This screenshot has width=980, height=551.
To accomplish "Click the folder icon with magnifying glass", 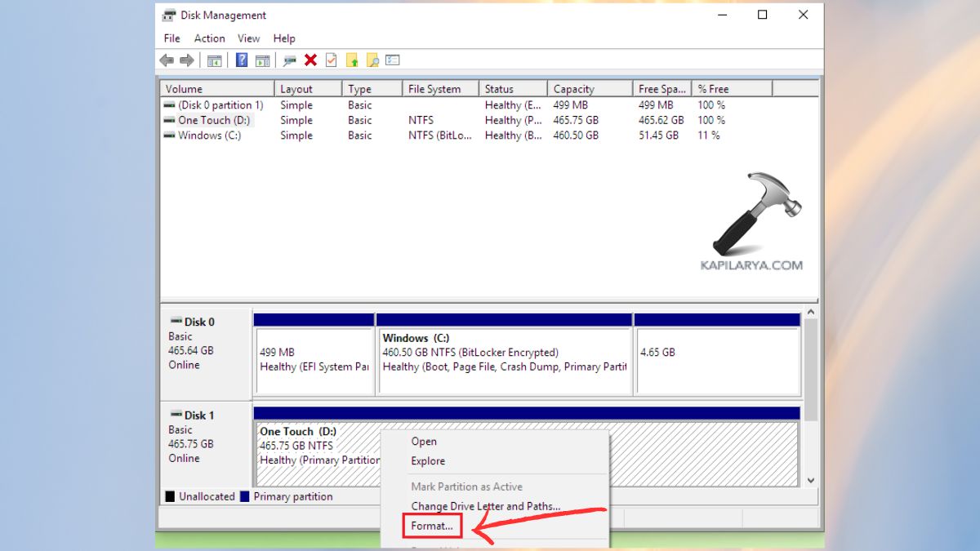I will pyautogui.click(x=373, y=60).
